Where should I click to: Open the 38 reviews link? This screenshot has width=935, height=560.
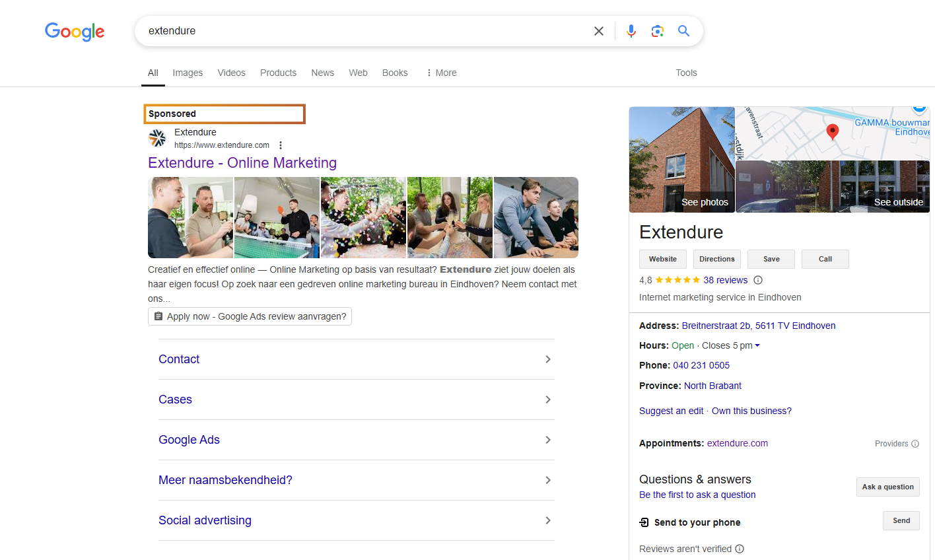726,280
